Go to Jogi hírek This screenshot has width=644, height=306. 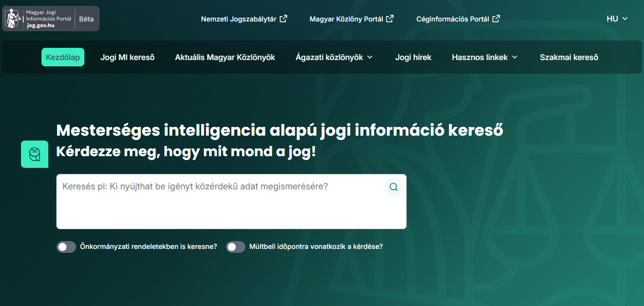click(x=413, y=57)
